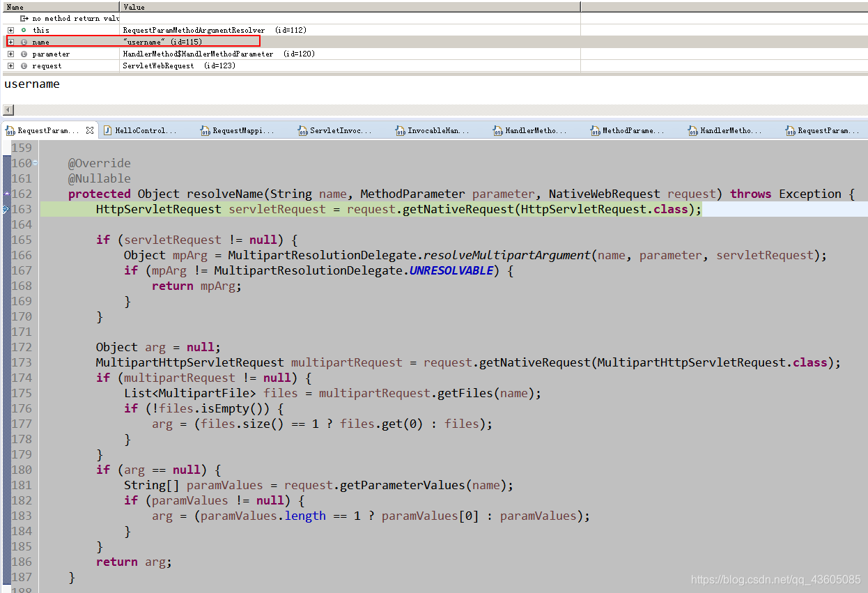Click resolveMultipartArgument call on line 166
The width and height of the screenshot is (868, 593).
coord(507,255)
